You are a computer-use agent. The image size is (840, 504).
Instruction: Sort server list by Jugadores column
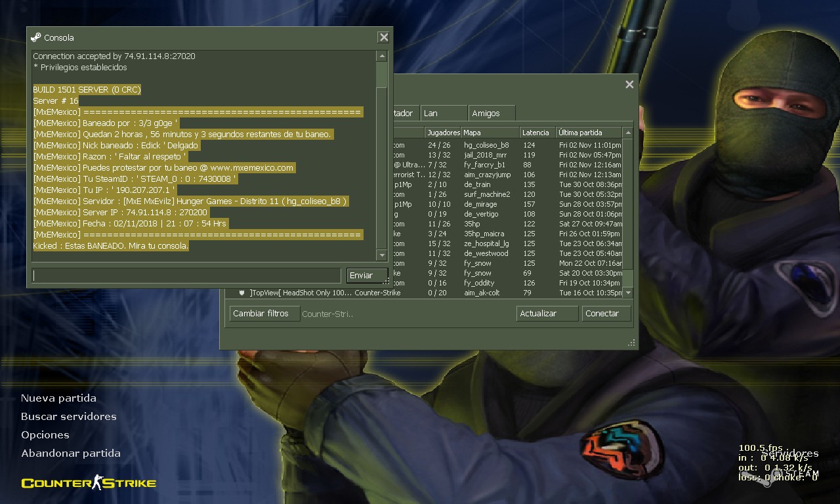point(442,133)
